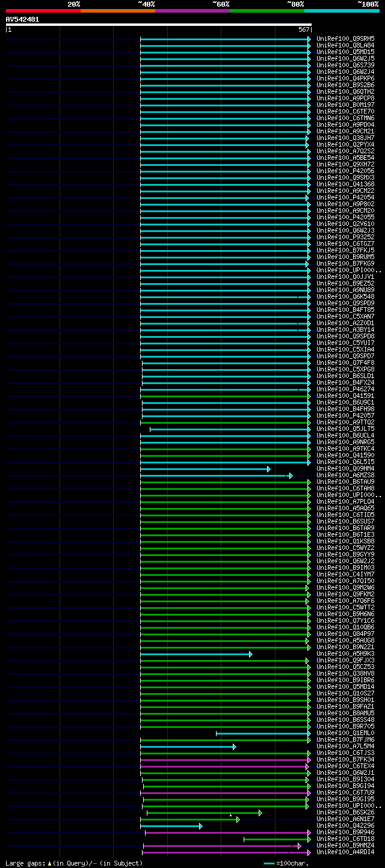This screenshot has width=385, height=868.
Task: Select hit label UniRef100_Q09HM4
Action: coord(345,468)
